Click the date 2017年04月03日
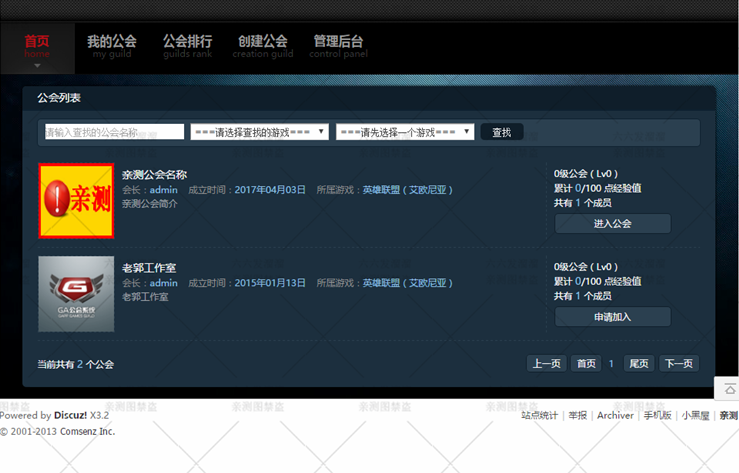 [270, 190]
